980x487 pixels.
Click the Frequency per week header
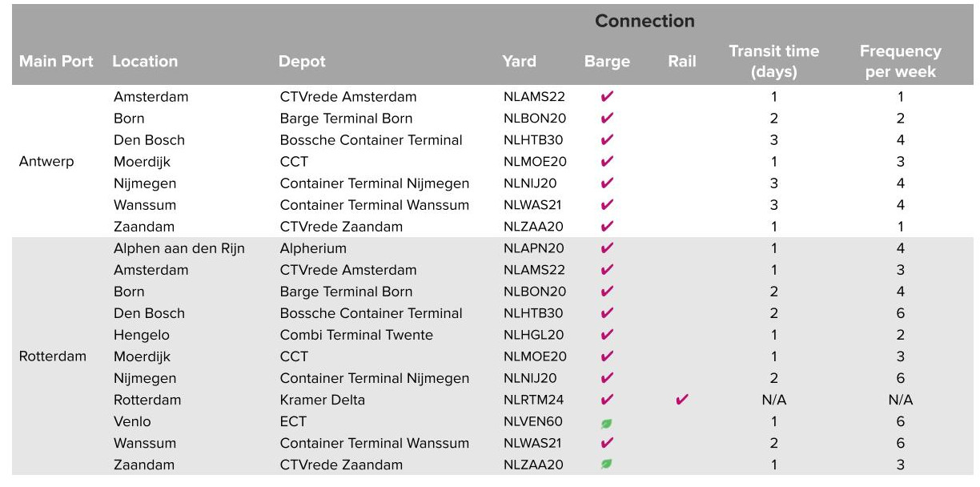pos(900,62)
